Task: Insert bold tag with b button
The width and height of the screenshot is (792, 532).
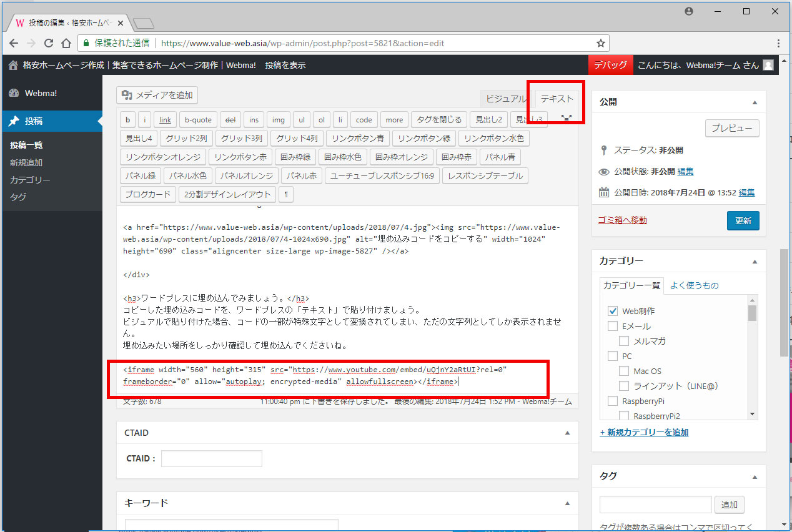Action: point(127,119)
